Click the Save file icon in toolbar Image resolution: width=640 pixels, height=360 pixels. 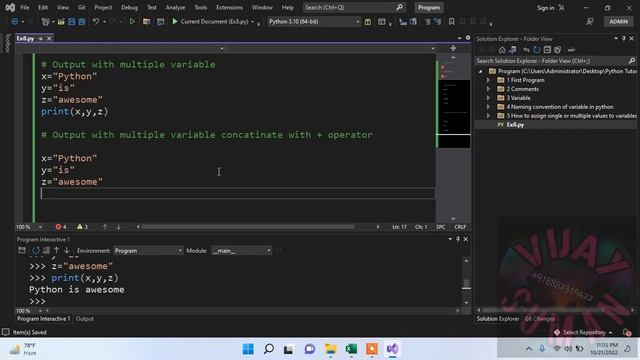pos(72,22)
